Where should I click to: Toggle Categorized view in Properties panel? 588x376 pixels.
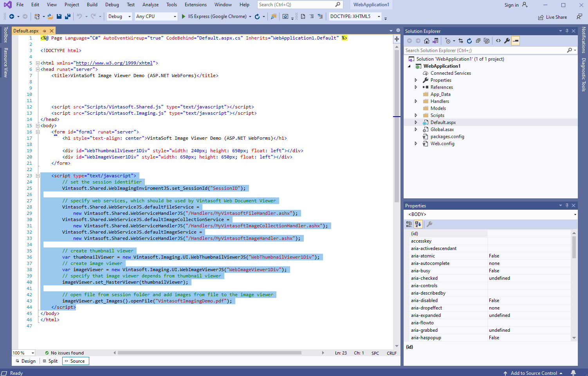tap(409, 224)
